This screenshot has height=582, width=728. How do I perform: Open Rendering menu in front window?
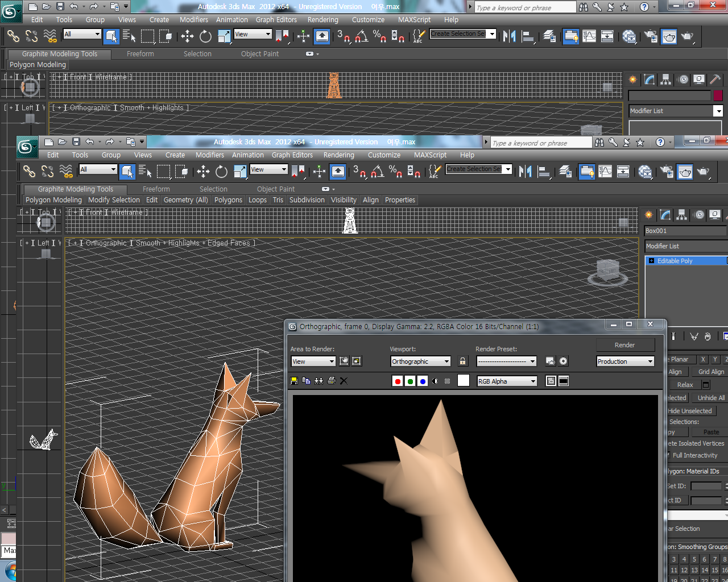(x=339, y=155)
